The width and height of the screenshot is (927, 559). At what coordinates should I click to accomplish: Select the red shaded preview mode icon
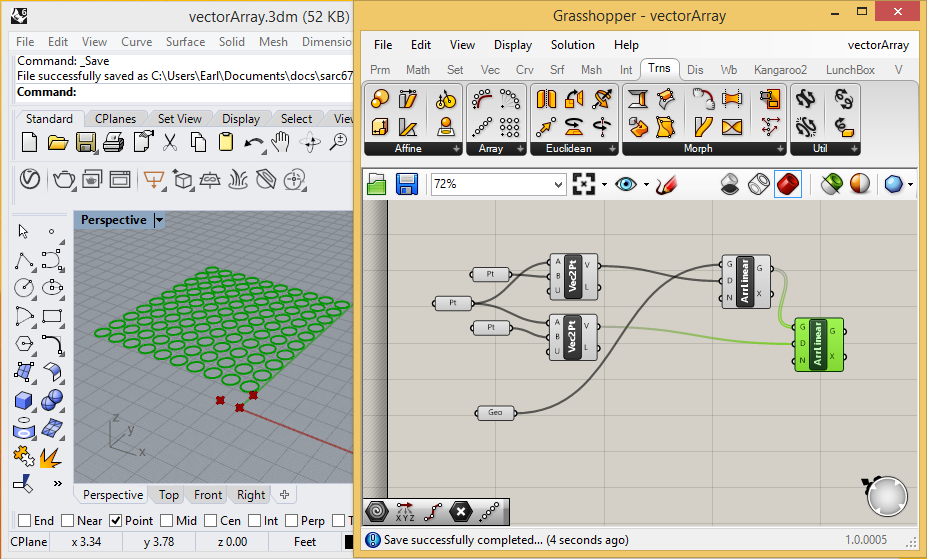coord(788,184)
